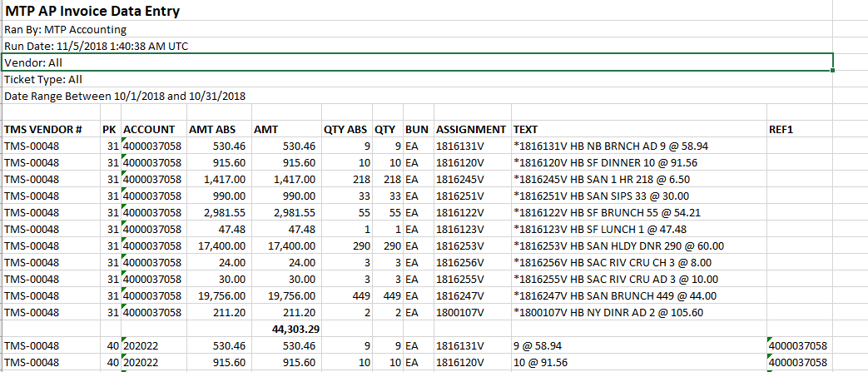Click the BUN header cell
This screenshot has height=372, width=868.
417,129
